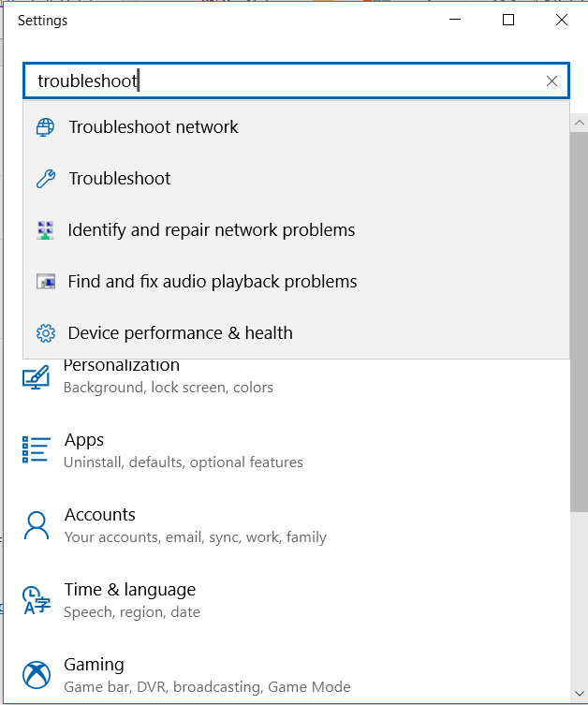Minimize the Settings window
Screen dimensions: 588x705
click(x=455, y=20)
